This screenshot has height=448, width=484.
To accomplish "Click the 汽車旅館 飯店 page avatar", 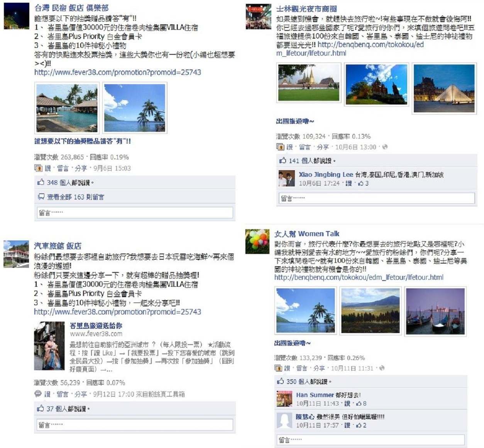I will click(16, 254).
